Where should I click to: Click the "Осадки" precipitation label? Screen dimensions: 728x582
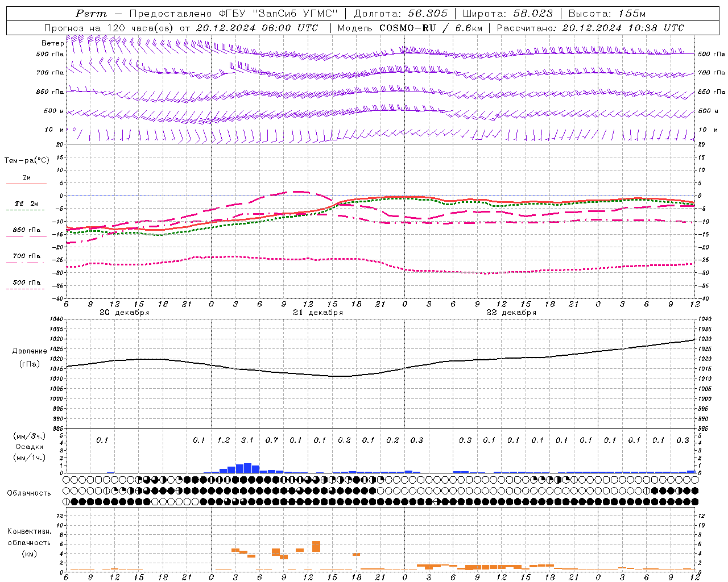point(29,447)
